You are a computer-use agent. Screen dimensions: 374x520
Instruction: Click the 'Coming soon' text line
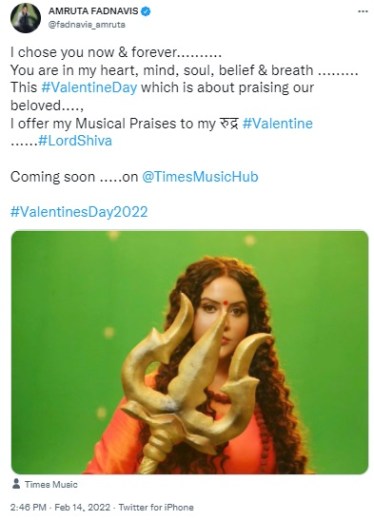tap(134, 177)
